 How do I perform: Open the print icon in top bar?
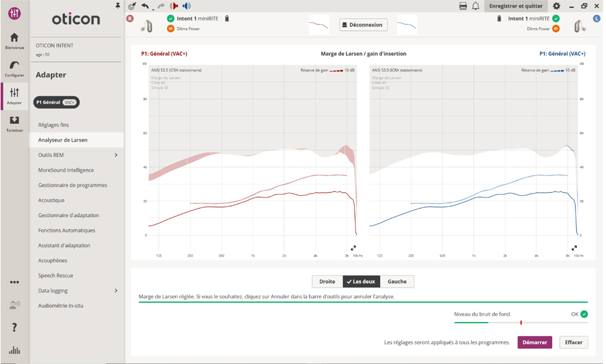point(463,6)
